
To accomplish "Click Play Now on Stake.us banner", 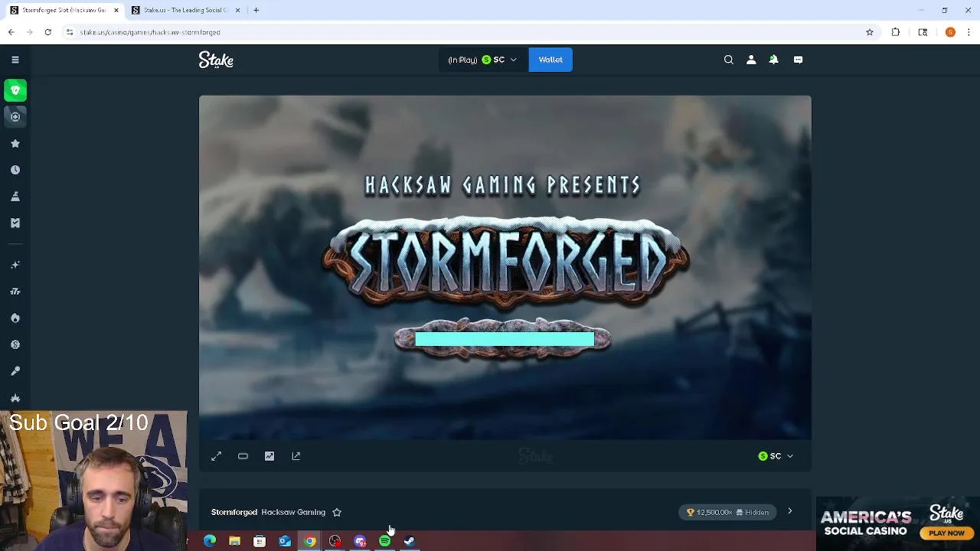I will click(x=946, y=533).
